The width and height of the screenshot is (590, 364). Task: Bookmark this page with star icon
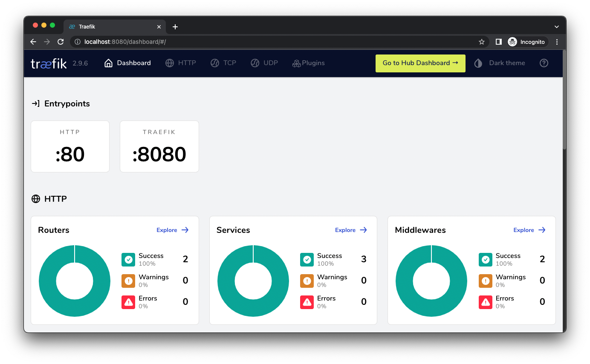pos(482,42)
